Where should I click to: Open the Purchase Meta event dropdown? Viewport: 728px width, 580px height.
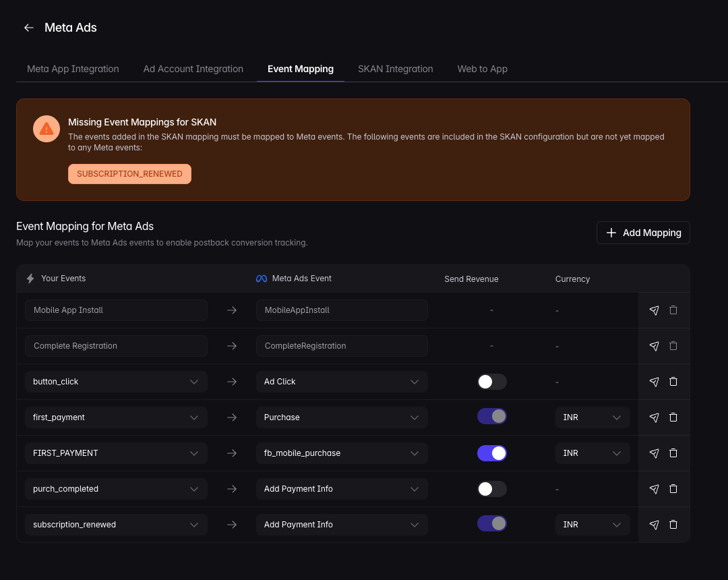[342, 417]
